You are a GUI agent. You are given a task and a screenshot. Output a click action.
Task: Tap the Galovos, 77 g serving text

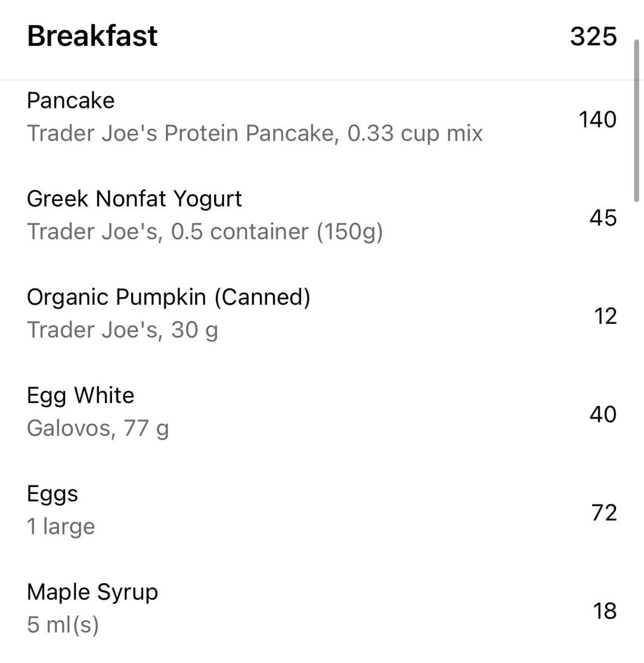click(x=98, y=428)
